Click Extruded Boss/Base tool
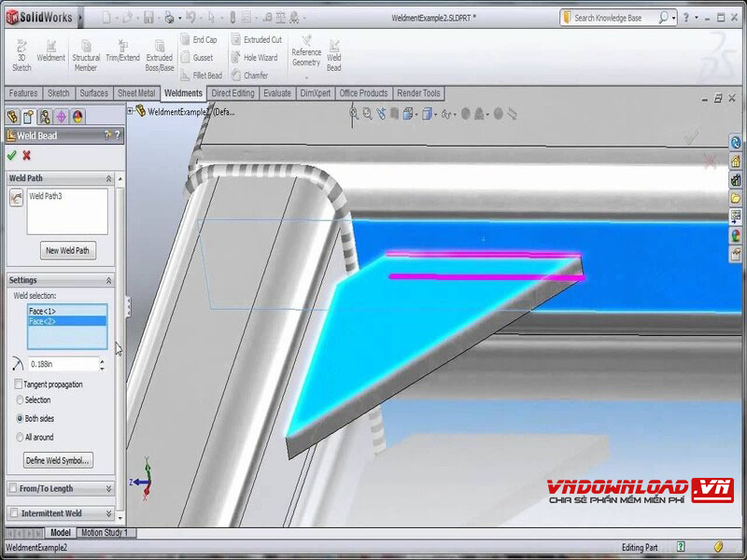747x560 pixels. point(159,55)
